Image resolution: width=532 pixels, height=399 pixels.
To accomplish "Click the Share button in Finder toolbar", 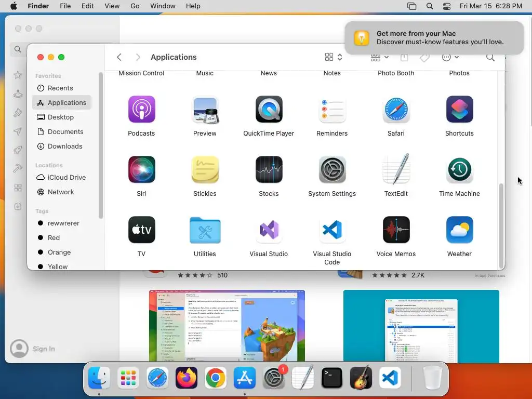I will point(404,57).
